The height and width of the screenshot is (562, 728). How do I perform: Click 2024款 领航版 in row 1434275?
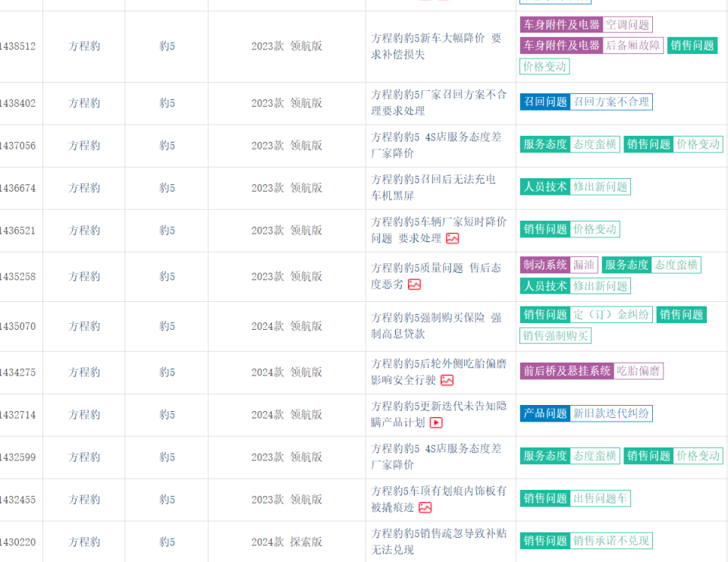click(x=287, y=372)
